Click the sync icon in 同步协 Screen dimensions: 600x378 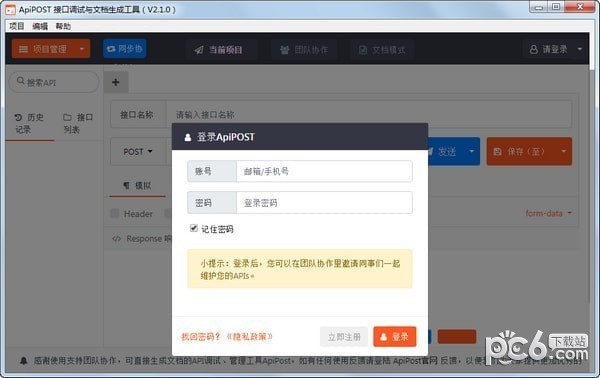(111, 49)
